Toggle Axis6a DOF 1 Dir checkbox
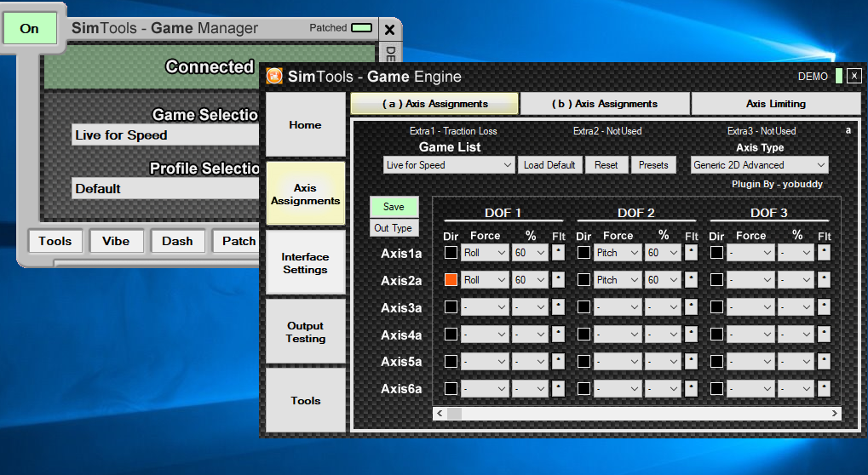868x475 pixels. 451,389
